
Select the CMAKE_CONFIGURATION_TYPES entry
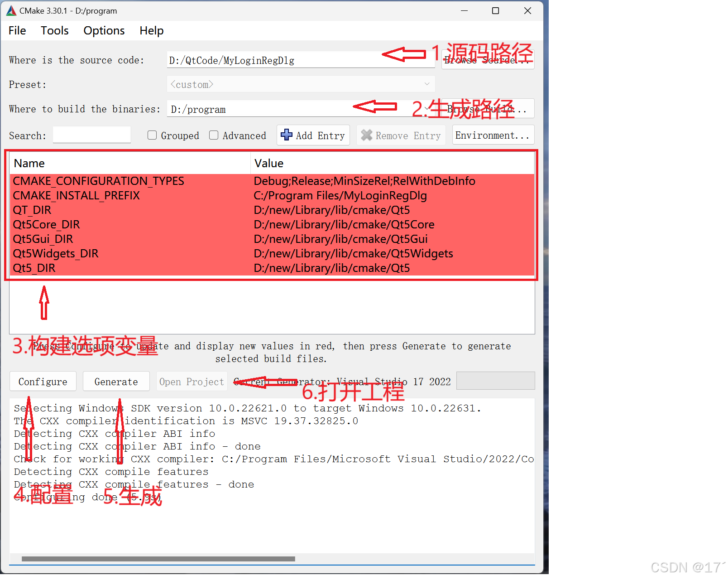click(98, 181)
